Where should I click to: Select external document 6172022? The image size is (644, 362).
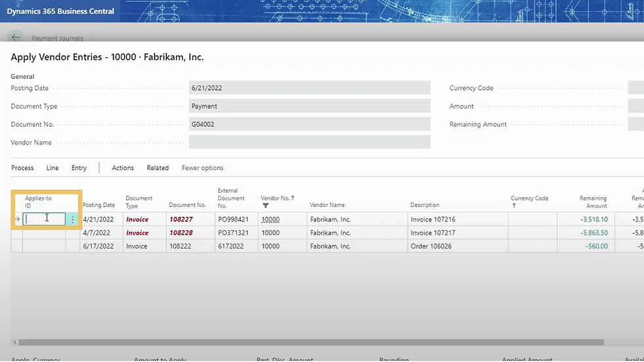click(237, 246)
